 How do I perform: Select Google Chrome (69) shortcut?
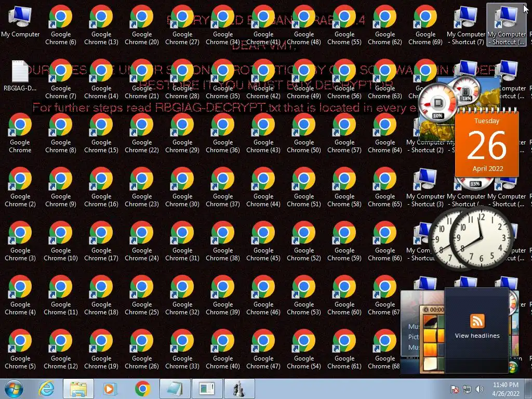click(425, 25)
